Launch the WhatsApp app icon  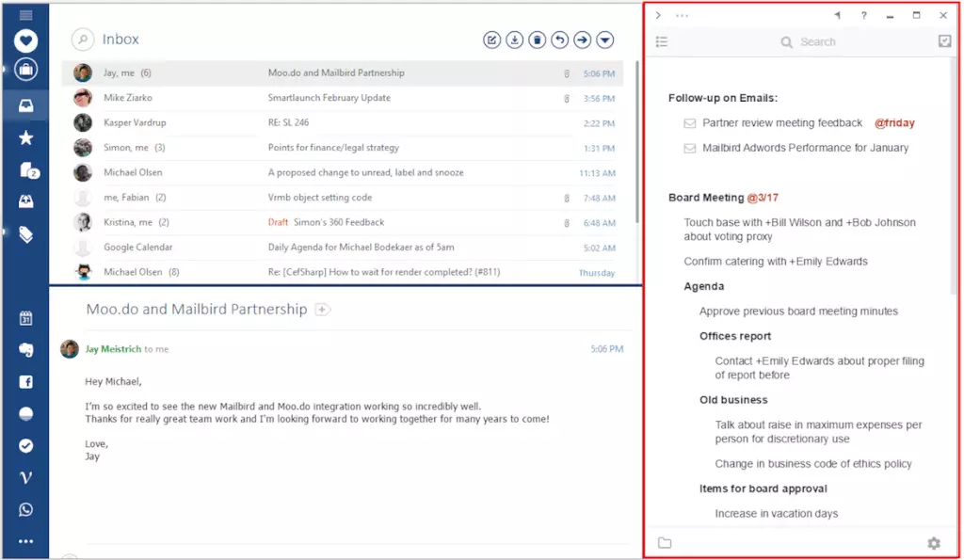tap(25, 509)
